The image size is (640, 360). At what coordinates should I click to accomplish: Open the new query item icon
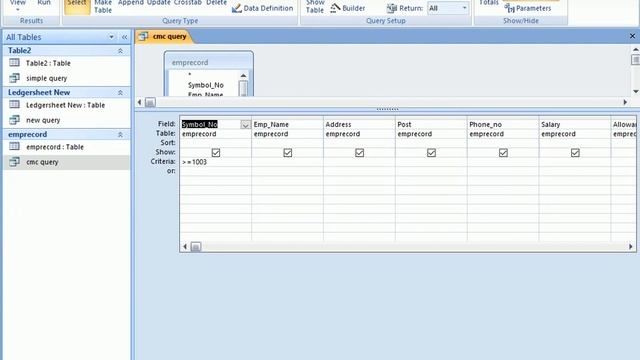coord(14,120)
